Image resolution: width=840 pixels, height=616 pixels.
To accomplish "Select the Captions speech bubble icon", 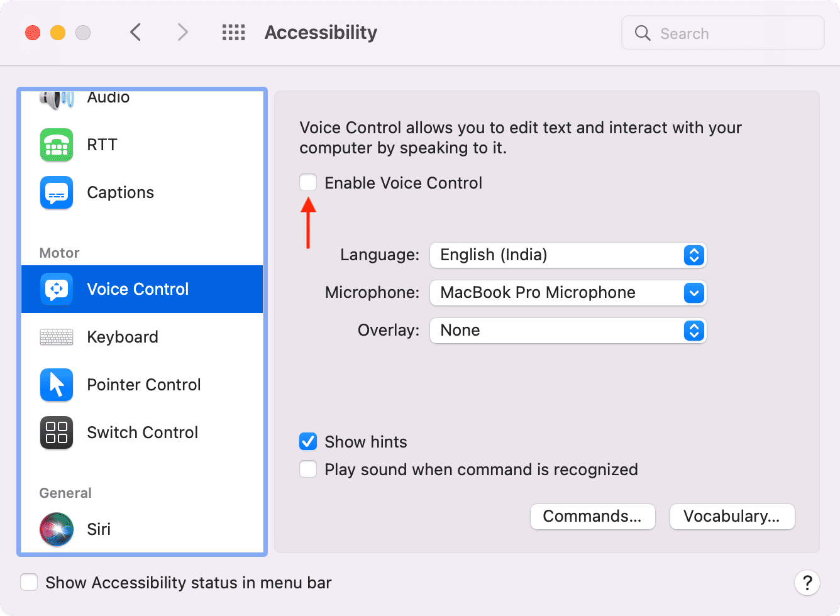I will 57,192.
